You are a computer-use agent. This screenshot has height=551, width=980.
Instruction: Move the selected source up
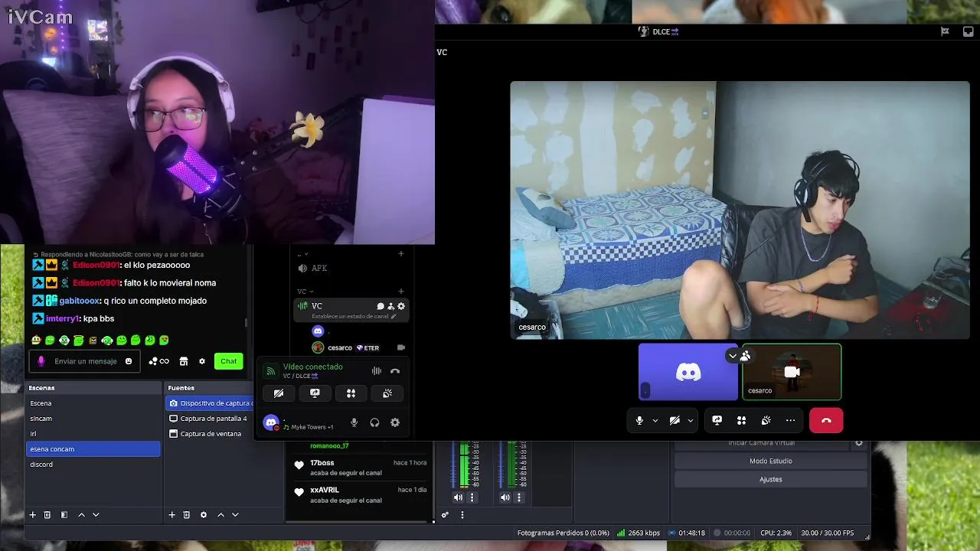pos(220,515)
